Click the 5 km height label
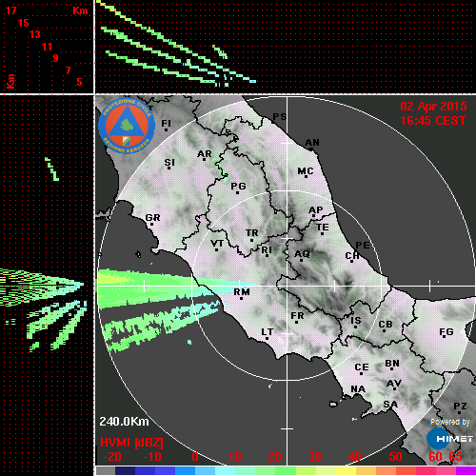This screenshot has width=476, height=476. click(79, 82)
